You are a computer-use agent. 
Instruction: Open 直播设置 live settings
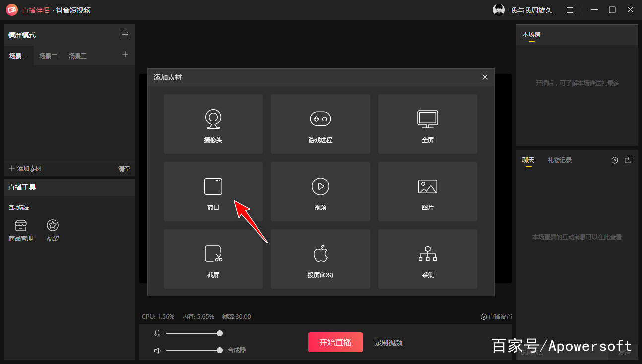tap(496, 316)
